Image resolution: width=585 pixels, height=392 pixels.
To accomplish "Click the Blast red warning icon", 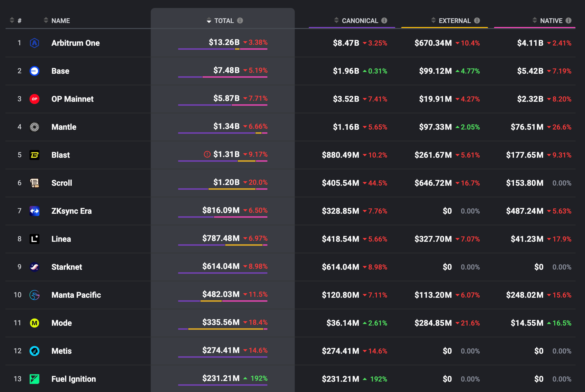I will pos(207,154).
